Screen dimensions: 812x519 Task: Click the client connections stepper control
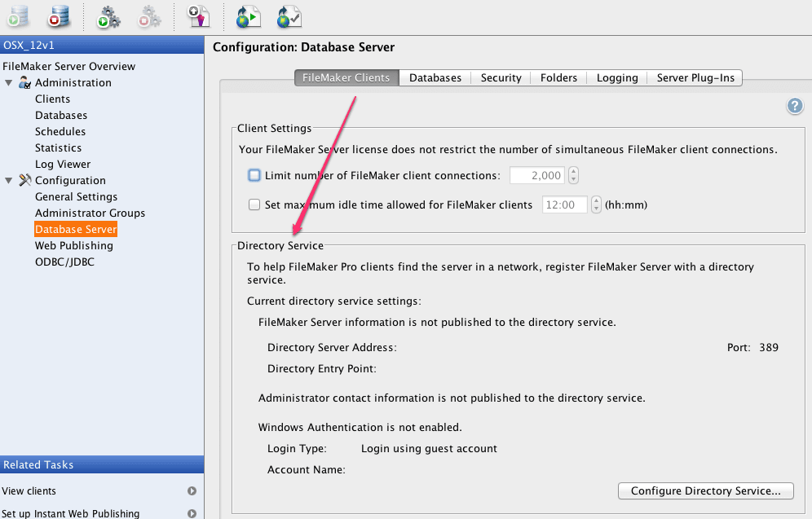[573, 175]
